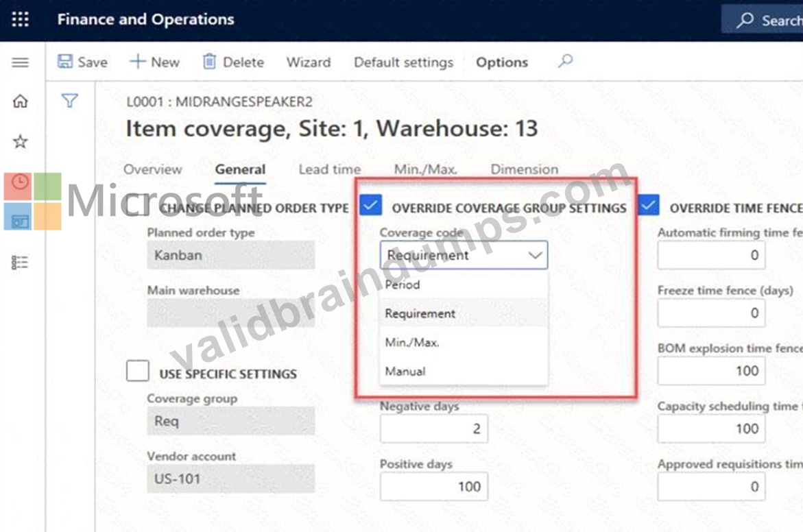Click Coverage group field Req
Viewport: 803px width, 532px height.
coord(231,421)
